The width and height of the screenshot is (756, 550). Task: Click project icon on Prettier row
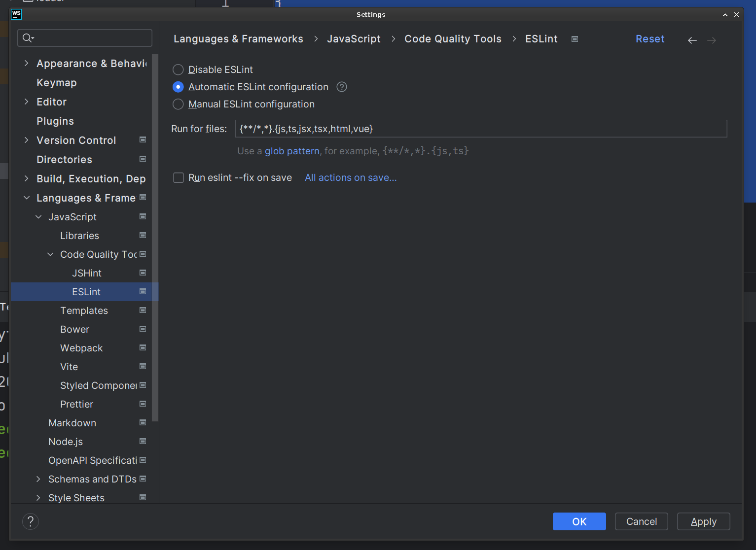(x=143, y=404)
